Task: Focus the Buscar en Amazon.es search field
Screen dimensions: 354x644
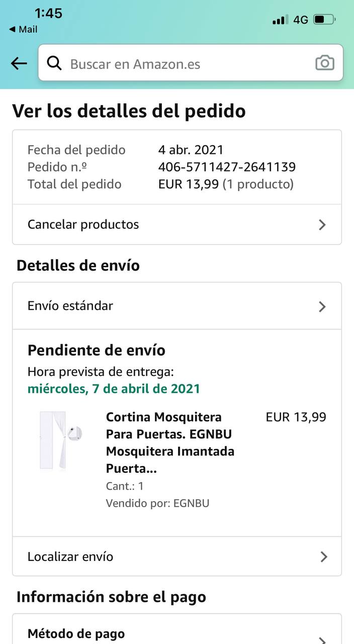Action: pyautogui.click(x=191, y=63)
